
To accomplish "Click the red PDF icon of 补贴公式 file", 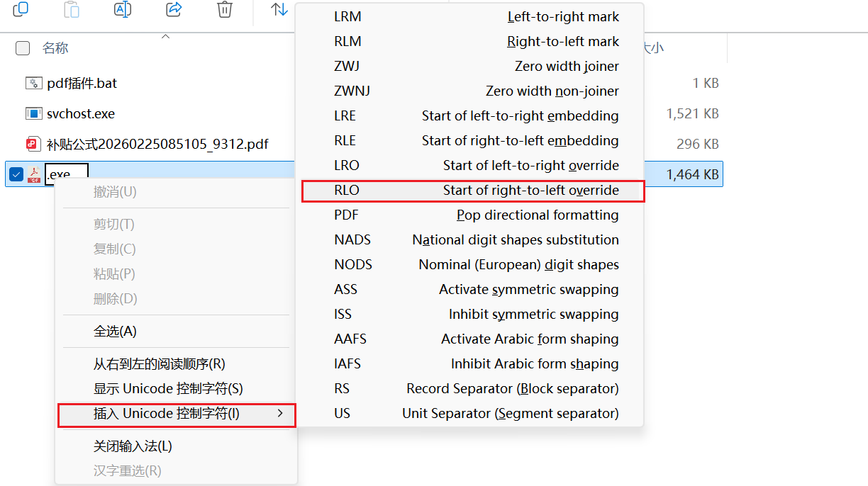I will (33, 145).
